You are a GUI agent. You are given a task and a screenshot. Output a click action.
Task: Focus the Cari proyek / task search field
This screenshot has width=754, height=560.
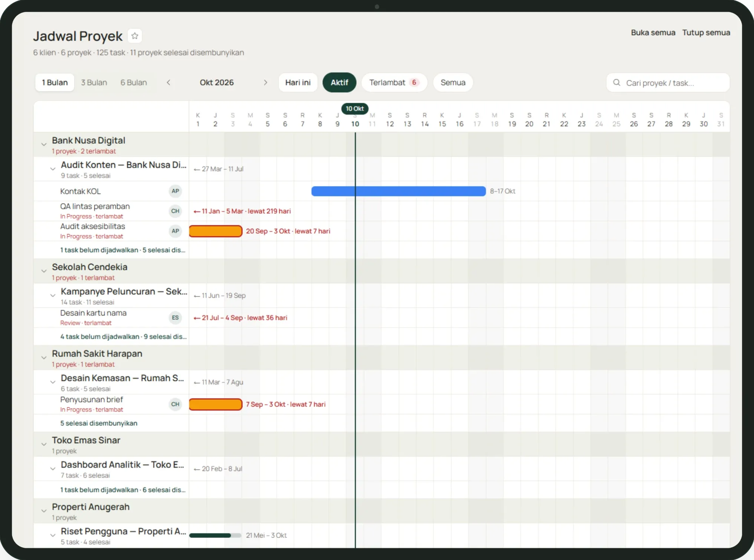click(668, 83)
